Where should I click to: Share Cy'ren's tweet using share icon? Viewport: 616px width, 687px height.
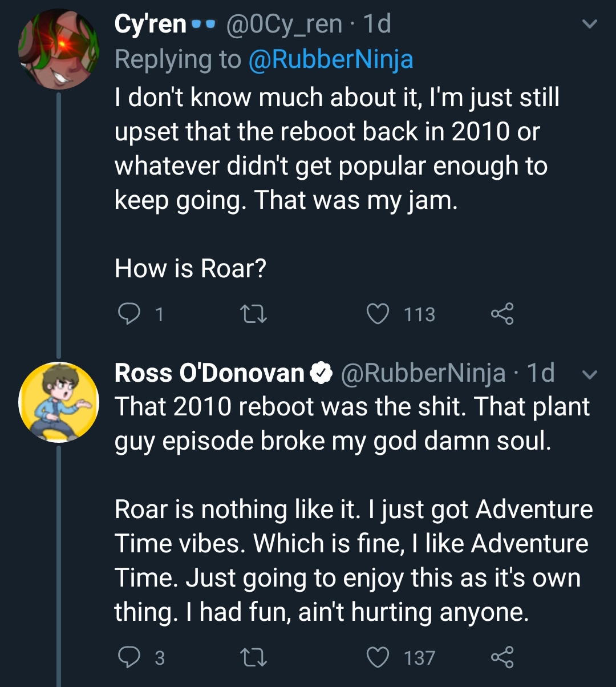pos(502,314)
